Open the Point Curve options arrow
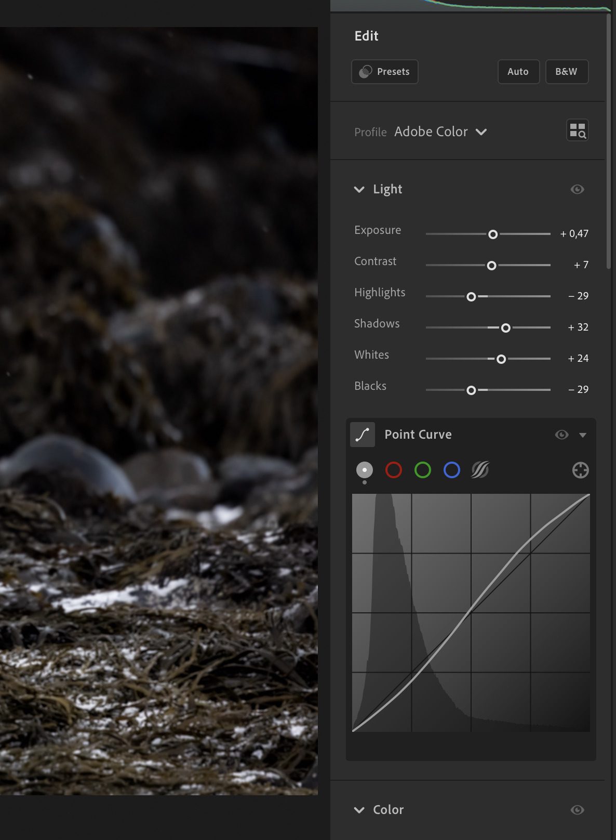 coord(583,435)
